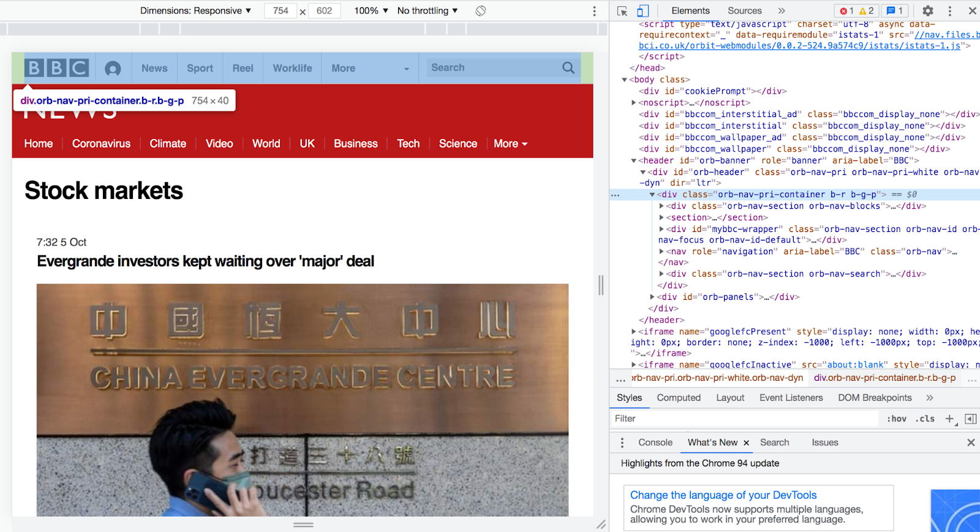The image size is (980, 532).
Task: Expand the orb-panels div node
Action: [x=652, y=297]
